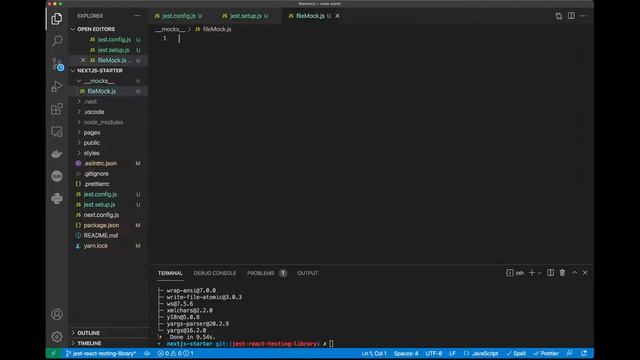The image size is (640, 360).
Task: Click the __mocks__ breadcrumb segment
Action: (x=170, y=29)
